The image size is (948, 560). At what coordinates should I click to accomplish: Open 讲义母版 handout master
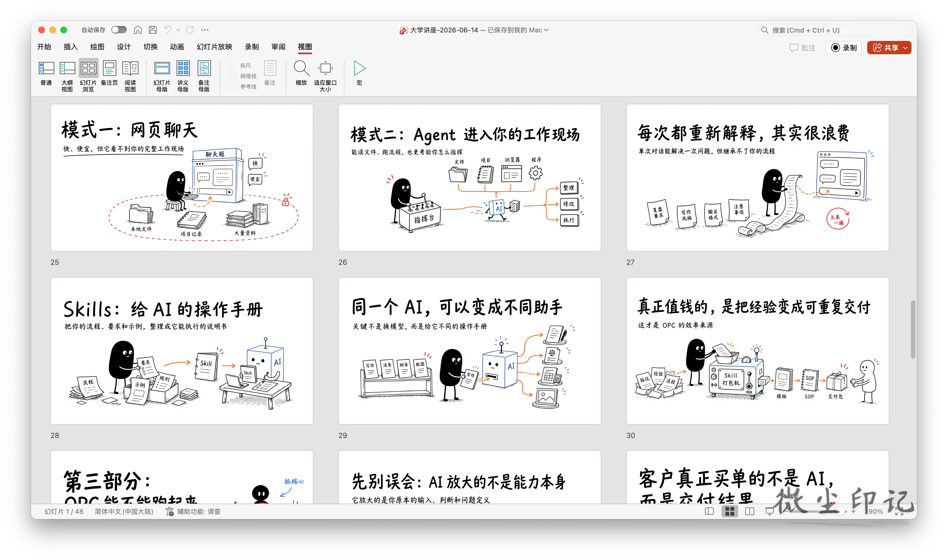pos(183,77)
